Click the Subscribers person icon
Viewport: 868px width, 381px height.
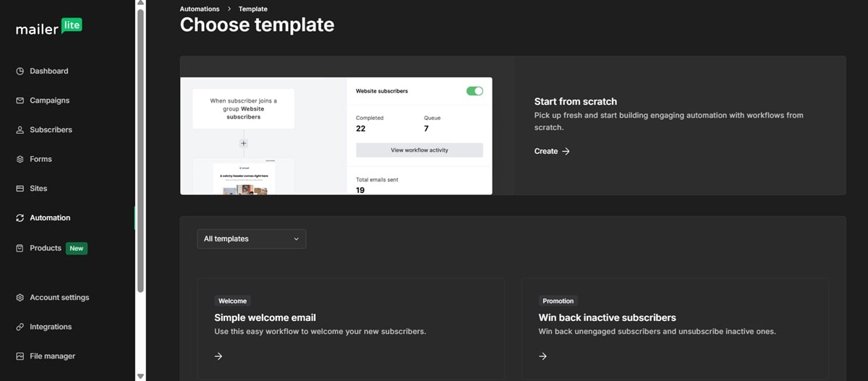pos(20,130)
